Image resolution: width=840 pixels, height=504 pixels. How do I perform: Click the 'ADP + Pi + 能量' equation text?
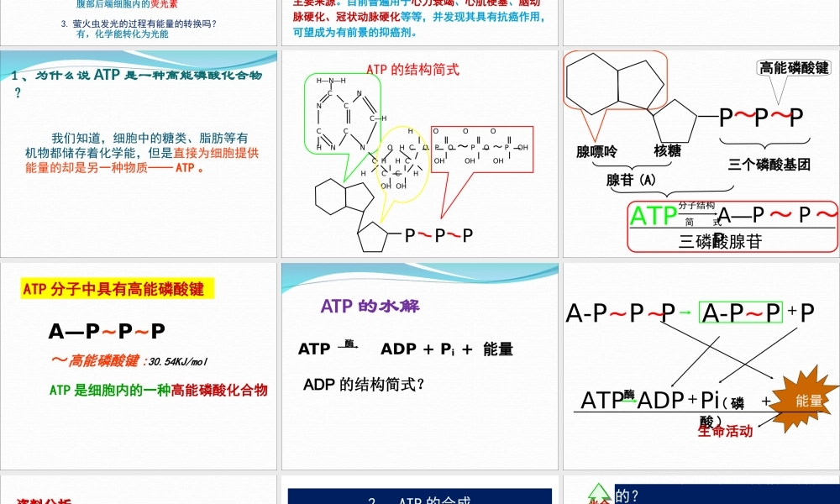[x=447, y=349]
